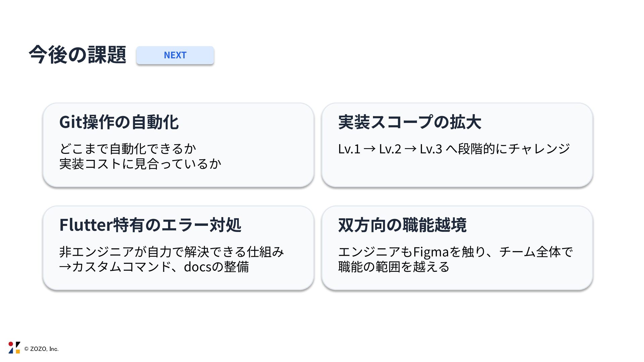Screen dimensions: 644x362
Task: Select the 双方向の職能越境 heading
Action: [402, 225]
